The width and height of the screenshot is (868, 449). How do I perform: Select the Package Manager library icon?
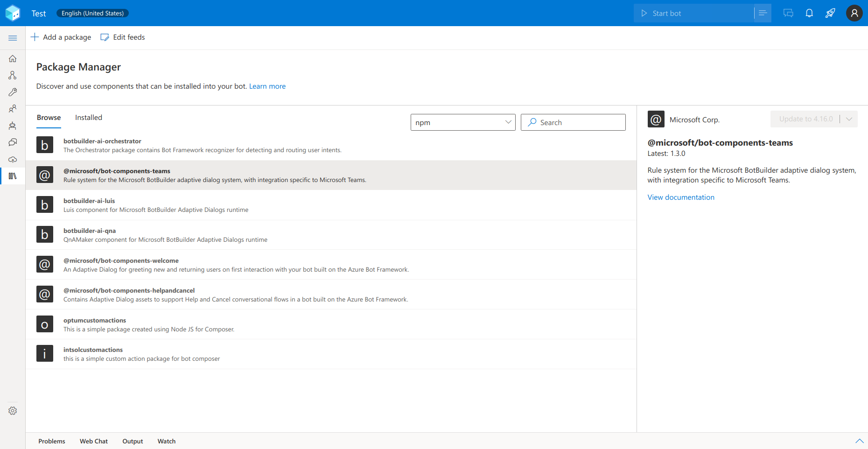[x=13, y=176]
